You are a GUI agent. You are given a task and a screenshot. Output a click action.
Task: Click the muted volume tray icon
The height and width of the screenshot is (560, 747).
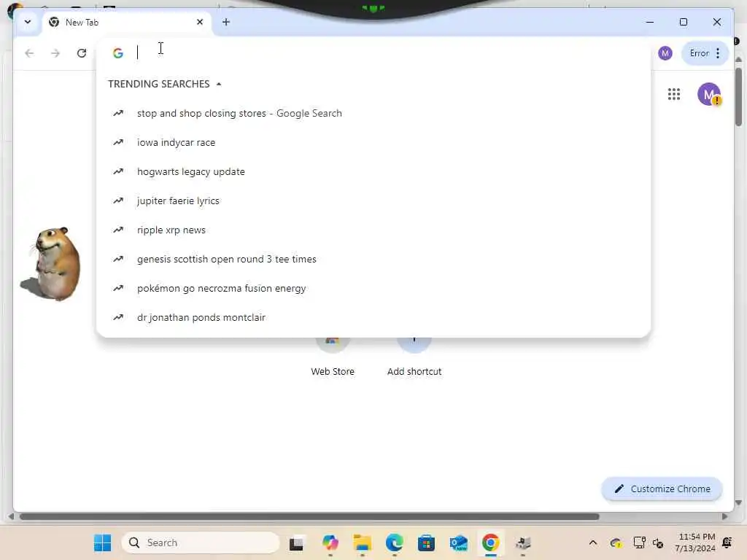658,542
